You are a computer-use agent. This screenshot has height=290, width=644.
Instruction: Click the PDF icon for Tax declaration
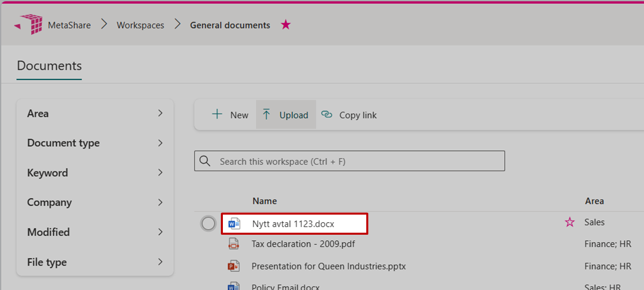click(x=233, y=244)
